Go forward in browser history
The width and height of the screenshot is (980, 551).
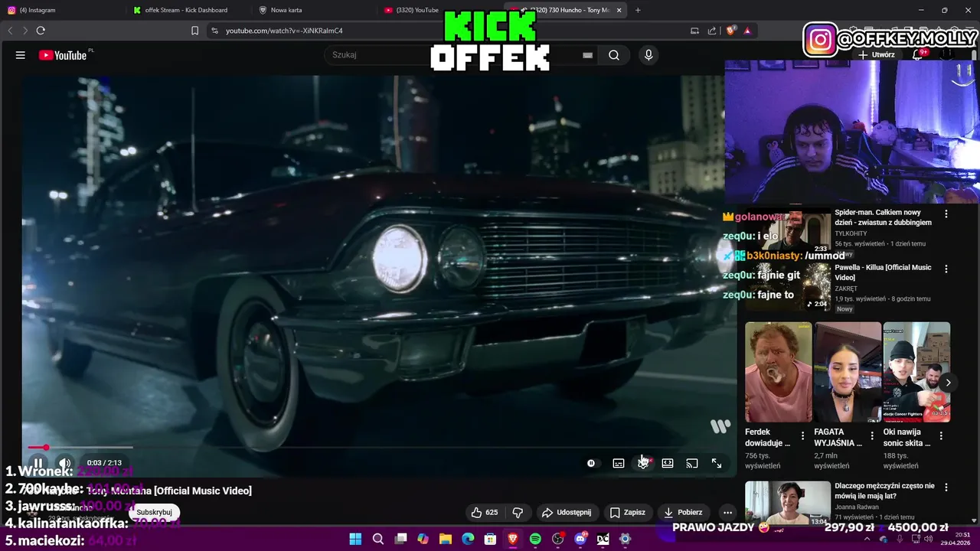click(x=24, y=31)
